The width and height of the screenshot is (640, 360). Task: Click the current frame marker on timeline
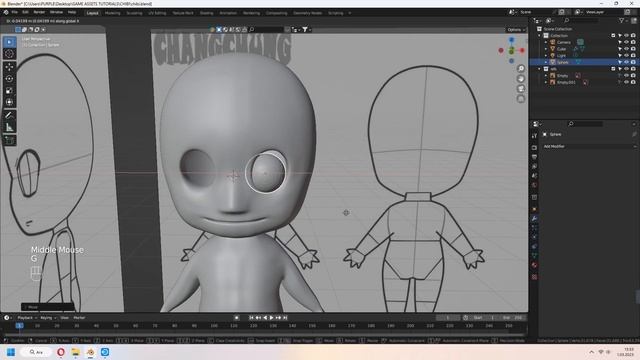(x=19, y=325)
